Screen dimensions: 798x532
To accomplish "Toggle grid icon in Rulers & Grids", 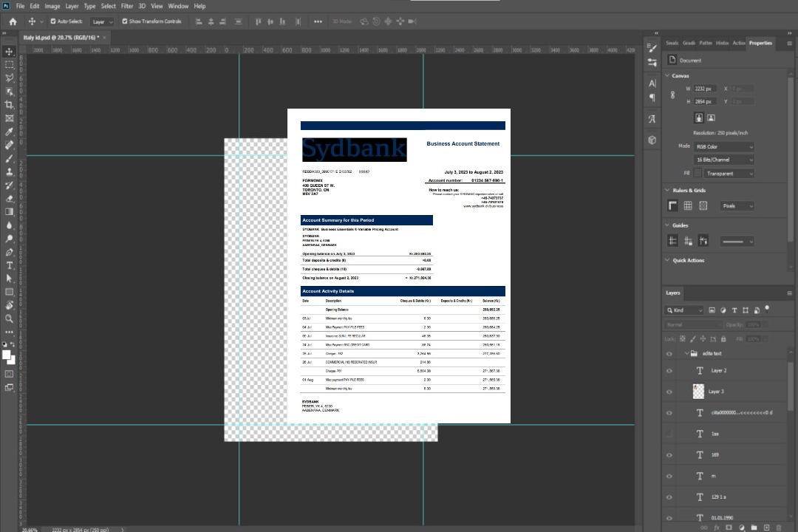I will coord(688,205).
